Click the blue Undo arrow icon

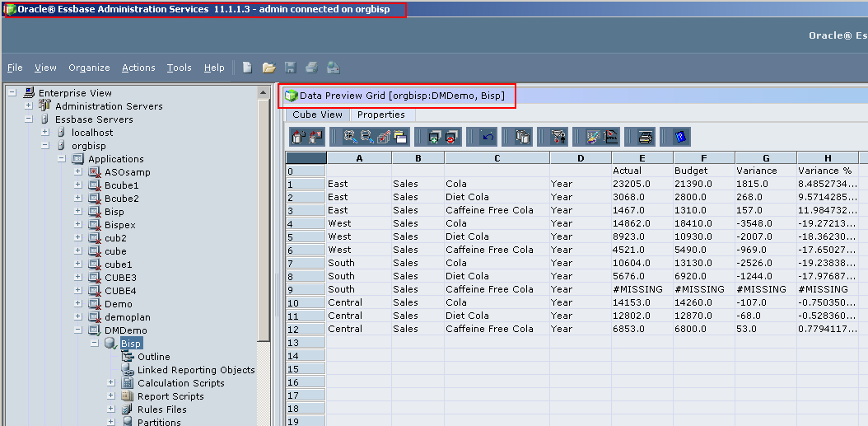[488, 137]
